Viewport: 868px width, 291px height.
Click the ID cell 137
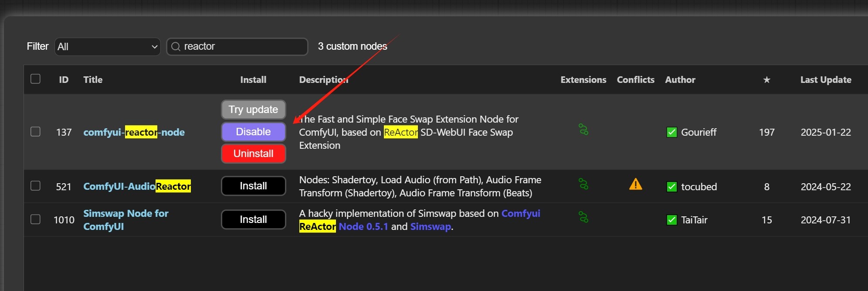(64, 132)
